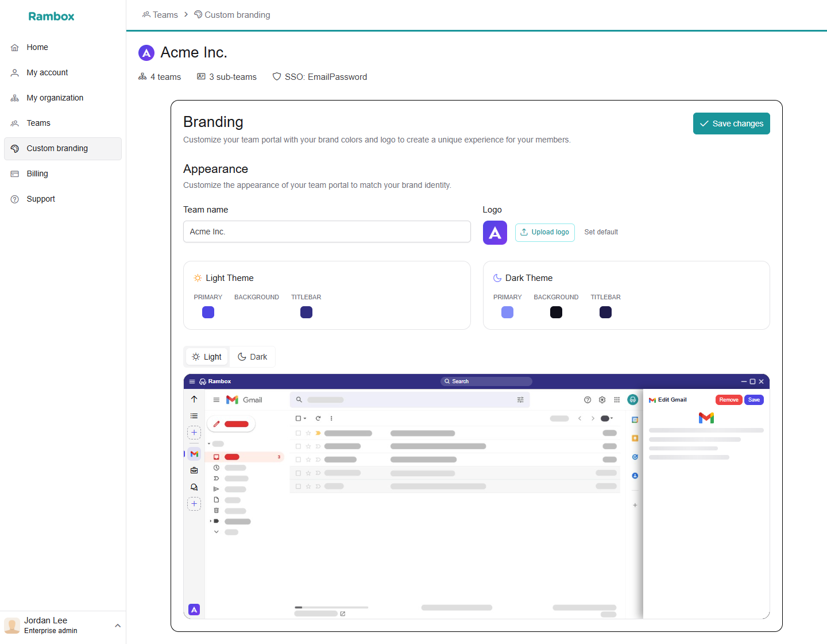Viewport: 827px width, 644px height.
Task: Click the red Remove button in Edit Gmail
Action: tap(729, 400)
